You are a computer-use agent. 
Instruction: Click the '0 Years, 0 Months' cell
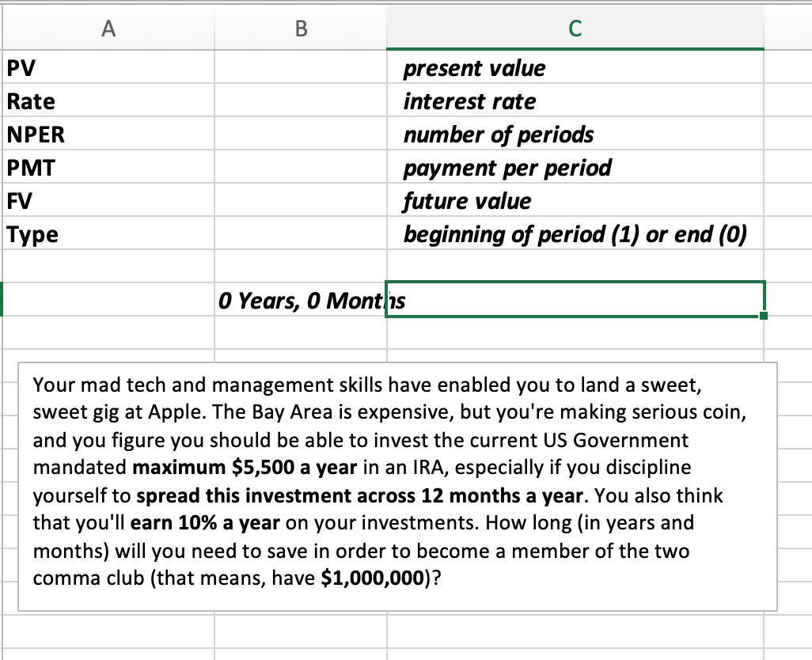[x=300, y=301]
